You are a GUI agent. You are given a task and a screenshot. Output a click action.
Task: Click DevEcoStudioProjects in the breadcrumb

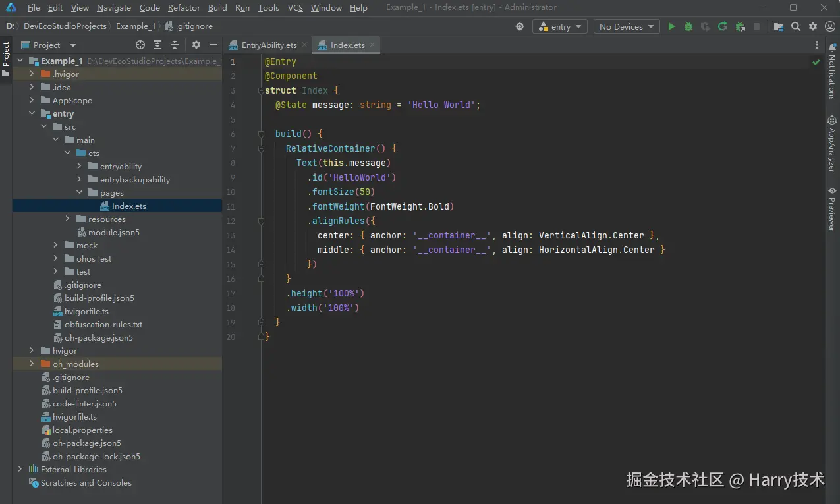(x=65, y=26)
